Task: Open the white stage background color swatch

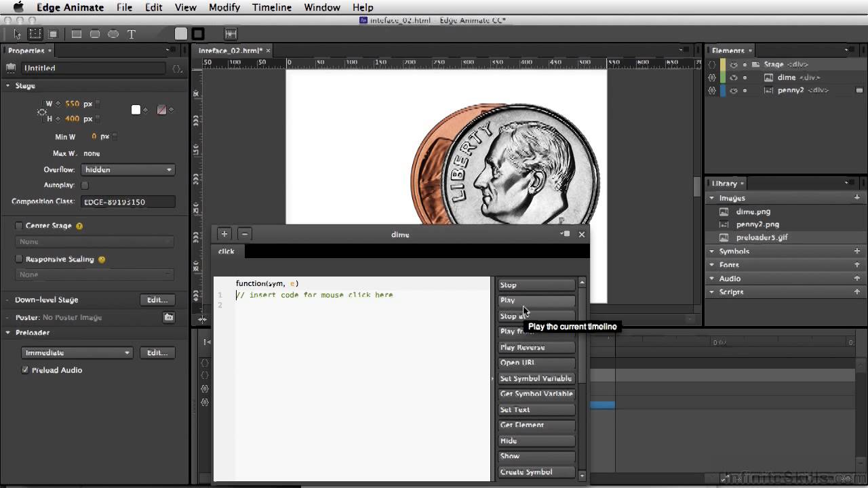Action: [x=136, y=110]
